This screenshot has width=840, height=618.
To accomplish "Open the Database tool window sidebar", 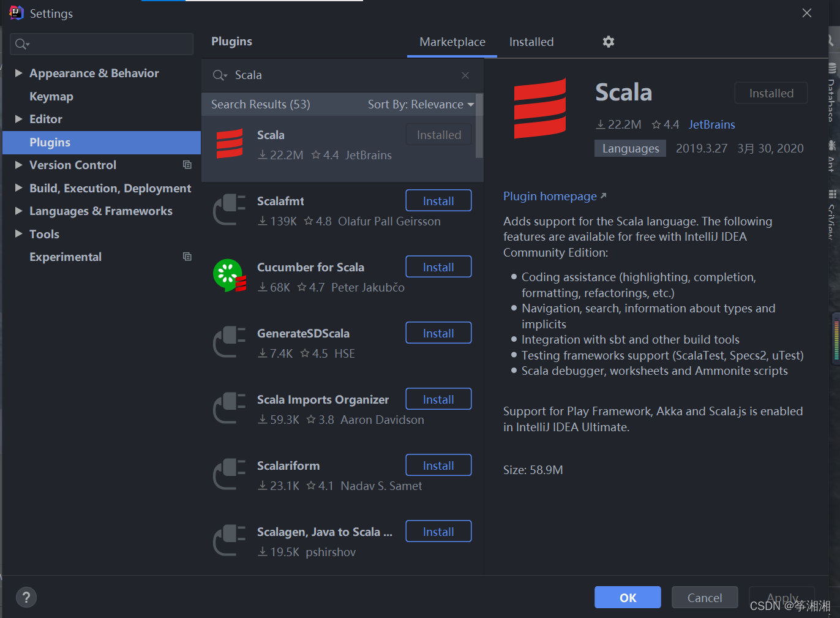I will (x=832, y=92).
